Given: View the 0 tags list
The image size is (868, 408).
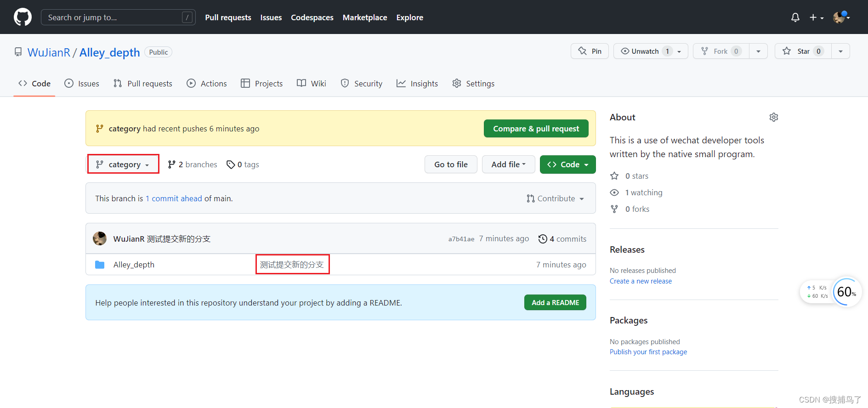Looking at the screenshot, I should pos(243,164).
